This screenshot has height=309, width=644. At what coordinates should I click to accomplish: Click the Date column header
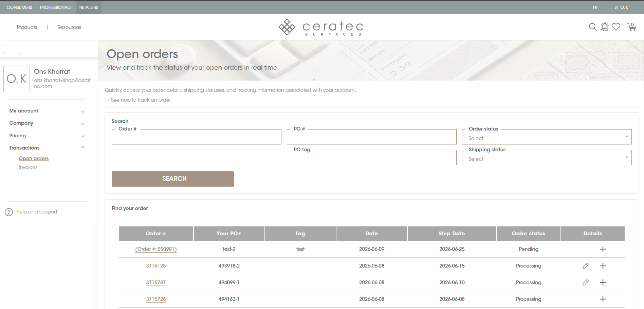click(372, 234)
